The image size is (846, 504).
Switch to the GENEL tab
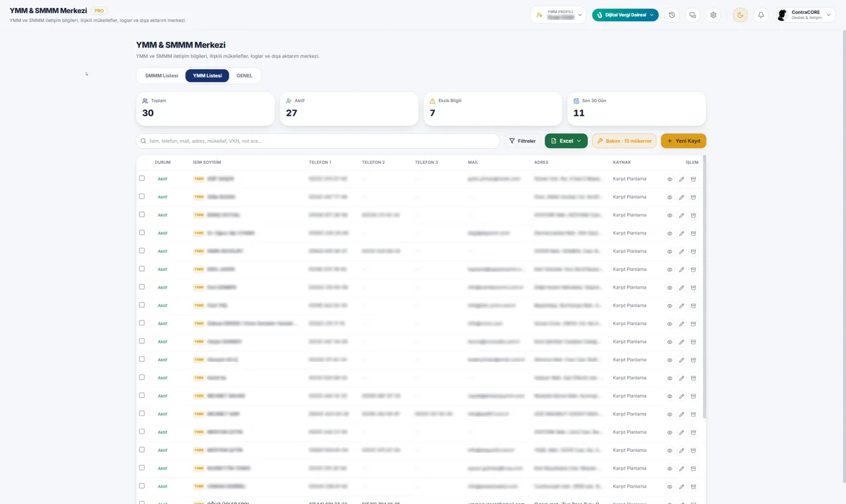pos(245,76)
